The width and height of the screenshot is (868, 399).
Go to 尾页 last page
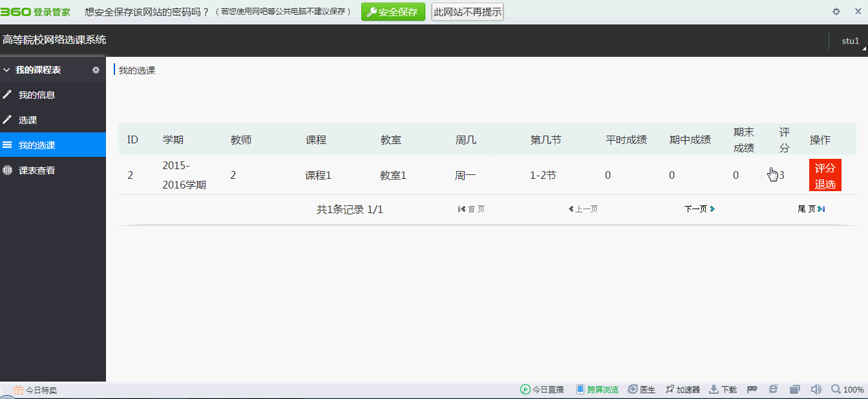[811, 209]
